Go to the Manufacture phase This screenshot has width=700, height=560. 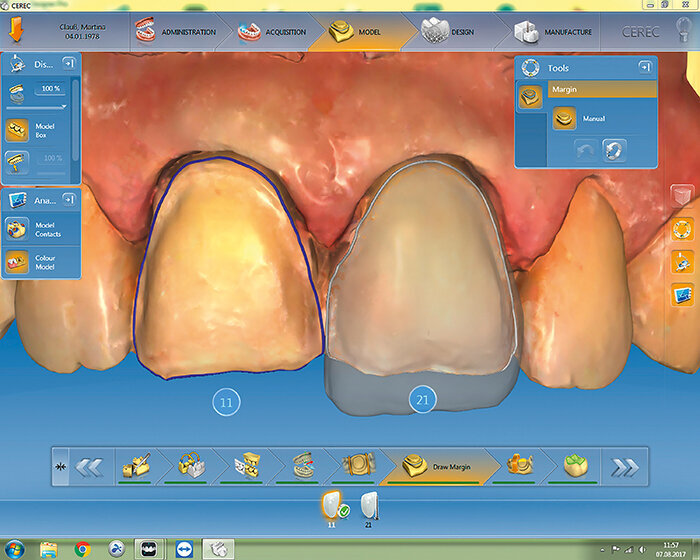tap(553, 32)
